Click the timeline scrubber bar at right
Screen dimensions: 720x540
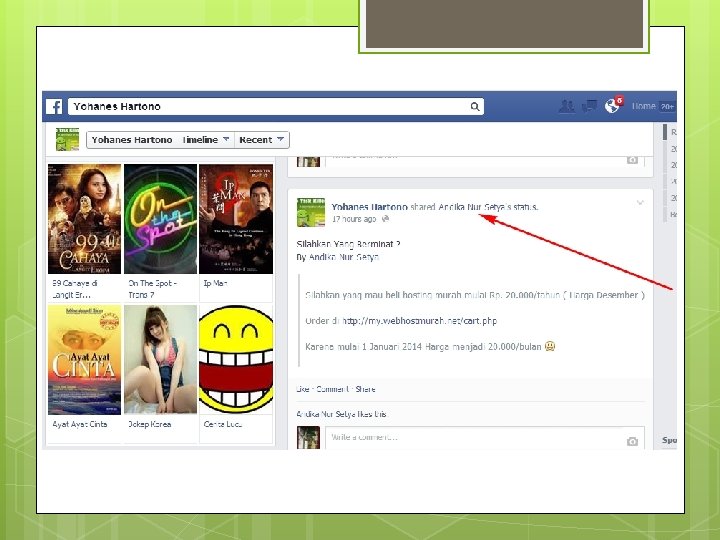coord(665,174)
